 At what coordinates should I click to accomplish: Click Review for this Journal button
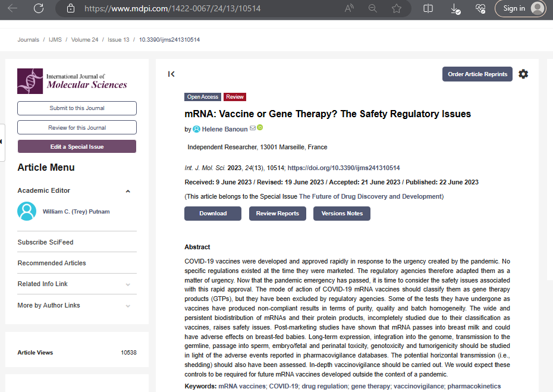coord(77,127)
